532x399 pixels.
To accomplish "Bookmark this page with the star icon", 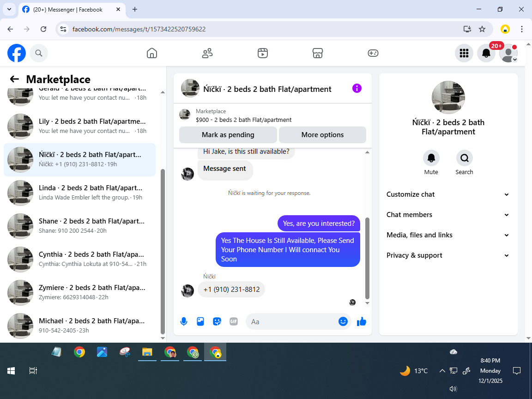I will [482, 29].
